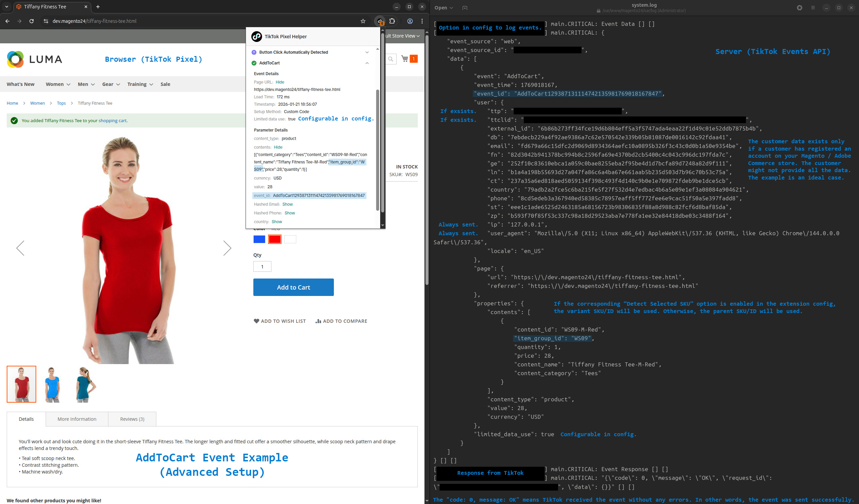
Task: Expand the Gear menu
Action: [111, 84]
